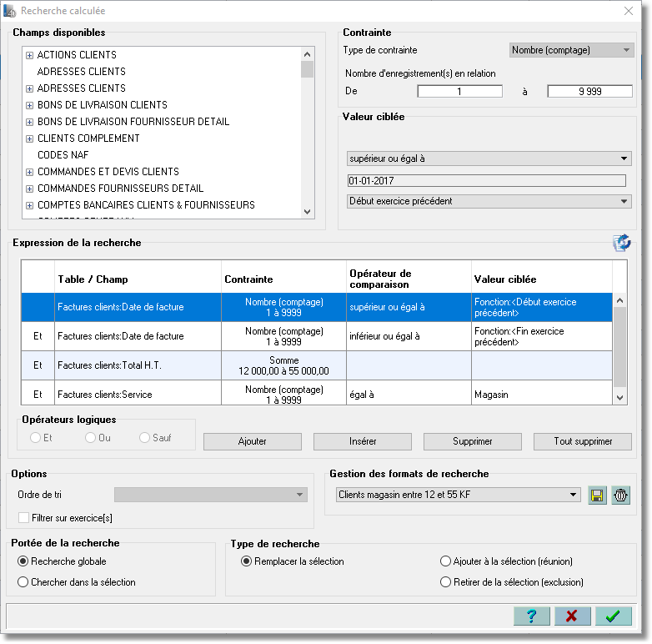Open search format dropdown 'Clients magasin entre 12 et 55 KF'
The width and height of the screenshot is (652, 644).
coord(459,495)
